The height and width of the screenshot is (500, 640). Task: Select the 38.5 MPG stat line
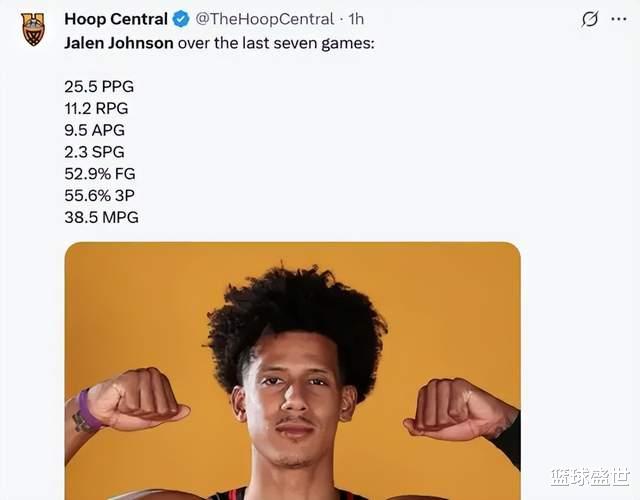pyautogui.click(x=101, y=217)
